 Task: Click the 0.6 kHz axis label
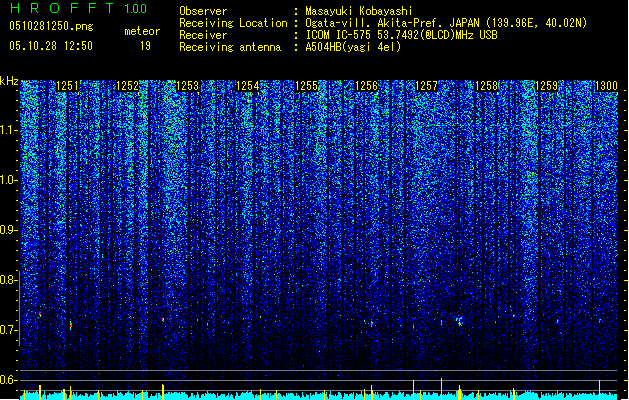9,380
